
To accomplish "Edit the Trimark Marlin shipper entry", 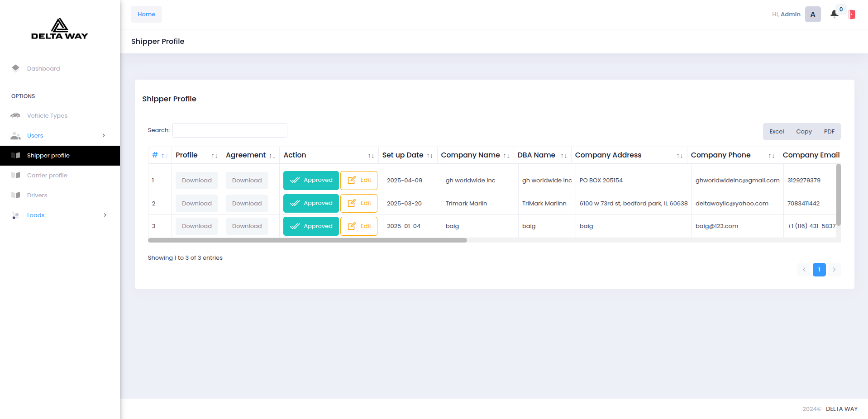I will pos(359,204).
